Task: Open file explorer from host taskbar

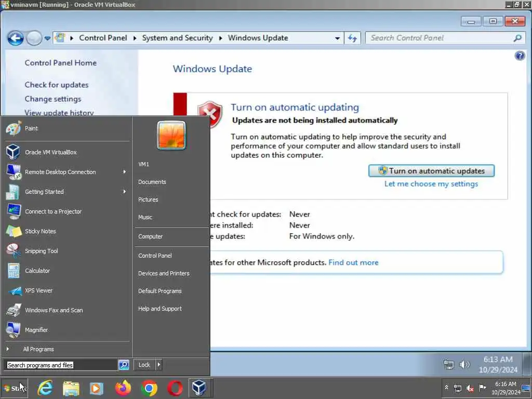Action: tap(71, 388)
